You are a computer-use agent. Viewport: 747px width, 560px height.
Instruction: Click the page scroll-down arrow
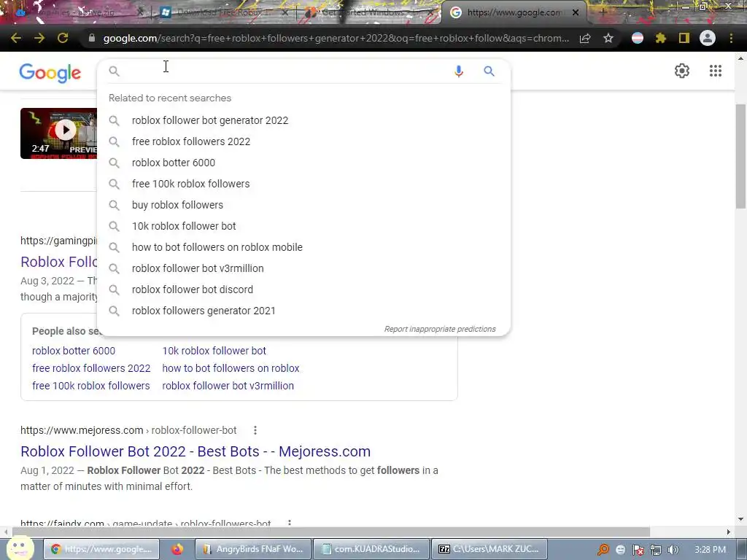pyautogui.click(x=740, y=519)
